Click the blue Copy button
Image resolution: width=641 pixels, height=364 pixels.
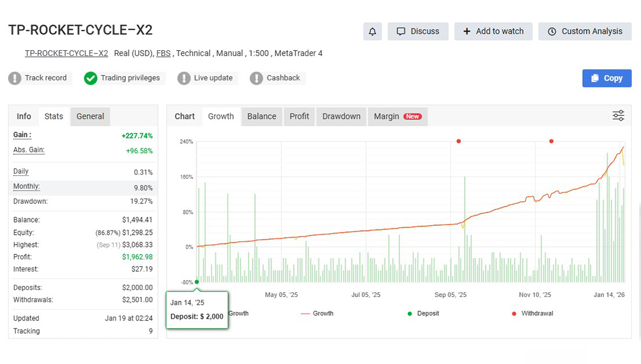[607, 78]
